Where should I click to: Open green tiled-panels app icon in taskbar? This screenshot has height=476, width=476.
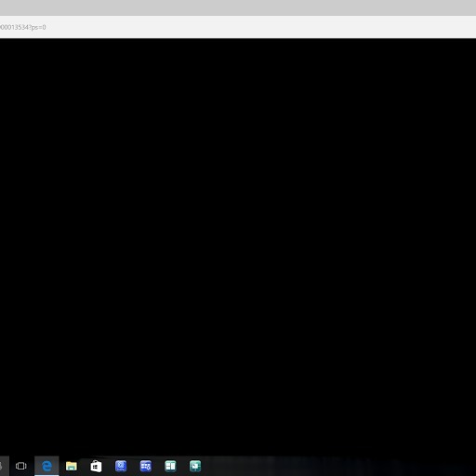pyautogui.click(x=170, y=466)
